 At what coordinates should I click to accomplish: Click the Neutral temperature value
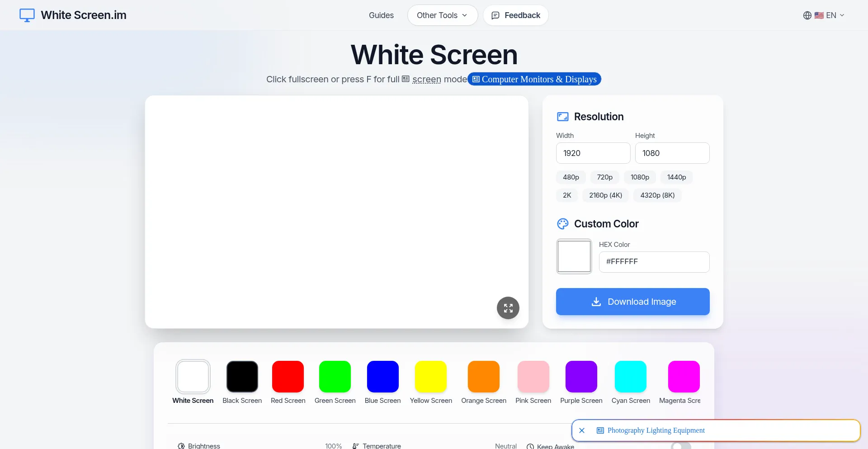pyautogui.click(x=506, y=446)
